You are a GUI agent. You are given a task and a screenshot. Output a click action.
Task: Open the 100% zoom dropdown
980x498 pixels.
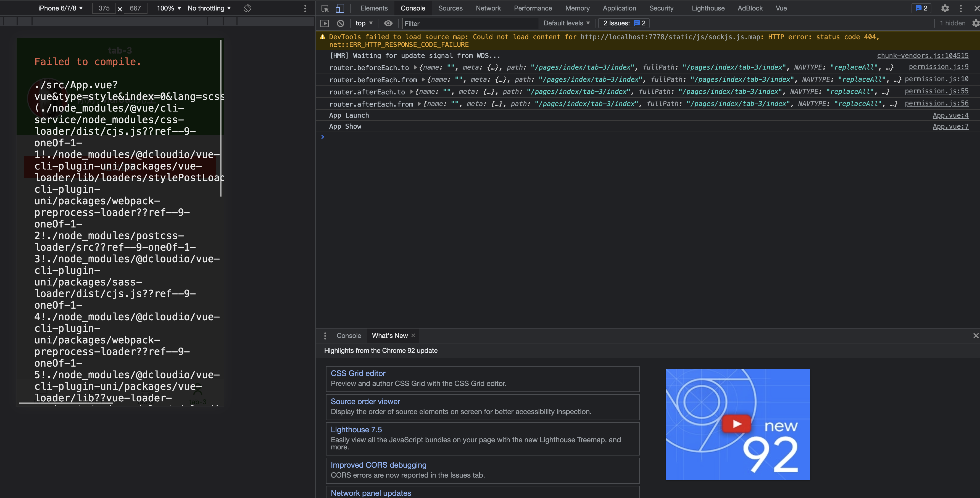click(169, 8)
